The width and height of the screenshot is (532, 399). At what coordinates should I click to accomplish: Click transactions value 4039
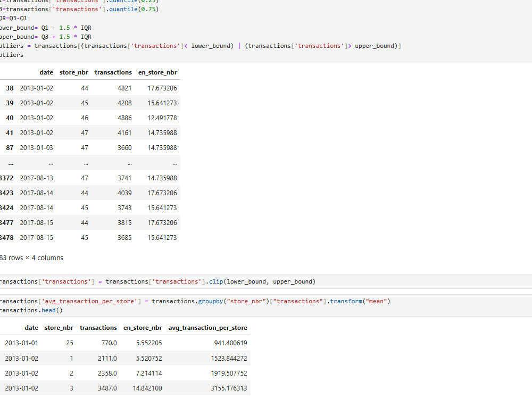click(x=124, y=193)
